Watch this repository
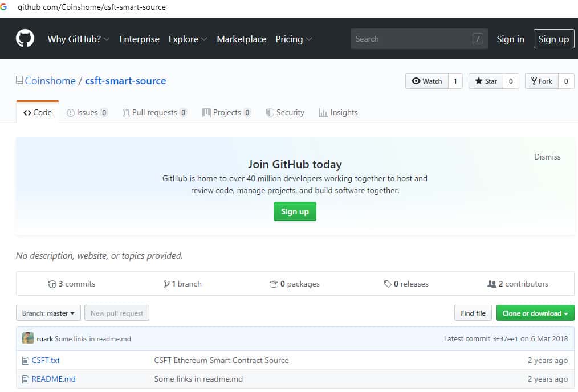This screenshot has width=578, height=392. (427, 81)
